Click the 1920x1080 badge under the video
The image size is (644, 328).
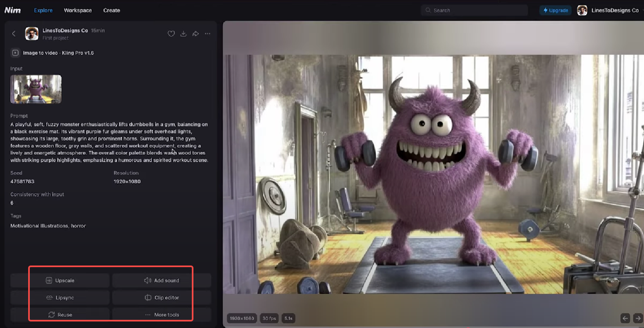point(242,318)
